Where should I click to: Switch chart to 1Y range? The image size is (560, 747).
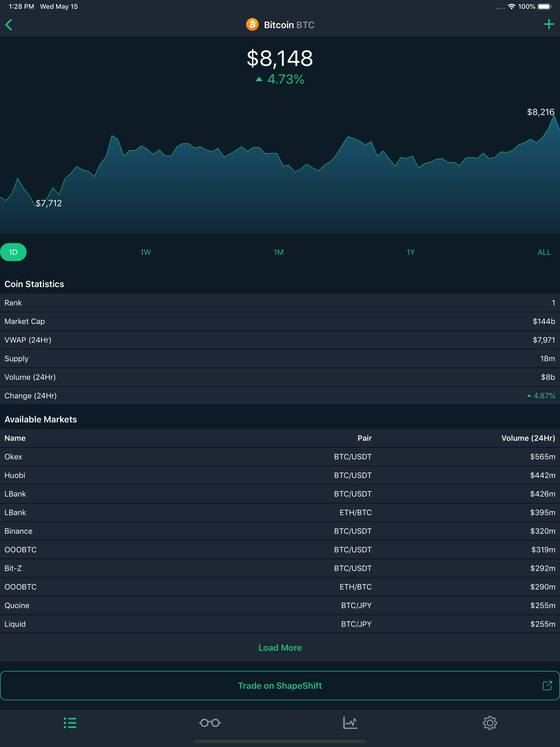coord(410,252)
